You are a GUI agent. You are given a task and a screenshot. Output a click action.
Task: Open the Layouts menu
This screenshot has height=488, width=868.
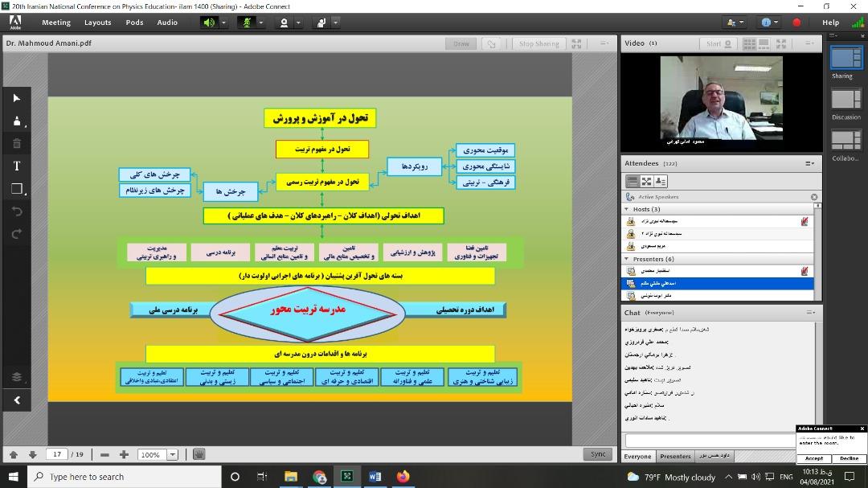98,23
